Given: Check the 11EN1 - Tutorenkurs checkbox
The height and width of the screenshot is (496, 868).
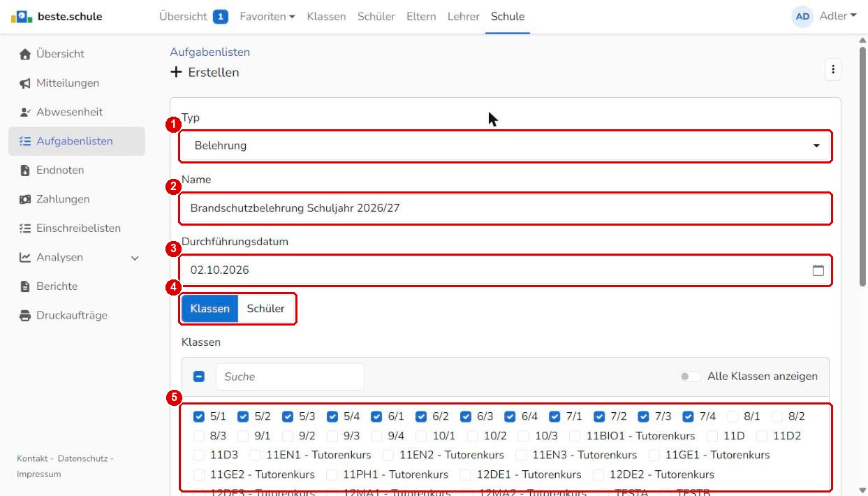Looking at the screenshot, I should click(255, 455).
